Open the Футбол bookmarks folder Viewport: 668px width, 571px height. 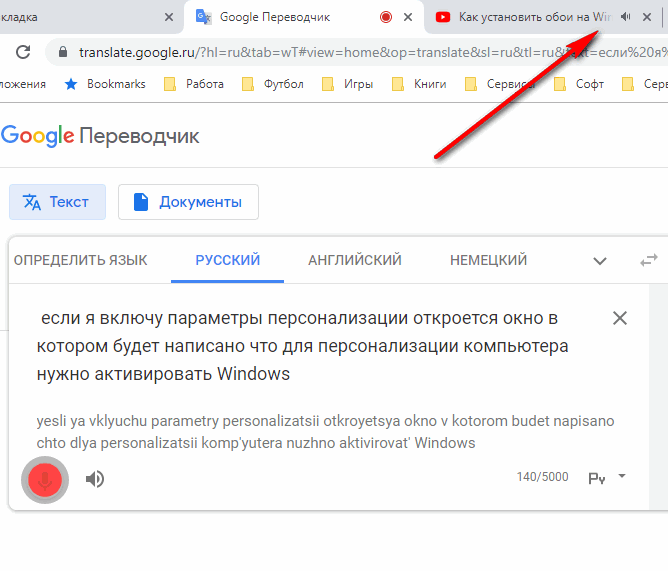(273, 84)
